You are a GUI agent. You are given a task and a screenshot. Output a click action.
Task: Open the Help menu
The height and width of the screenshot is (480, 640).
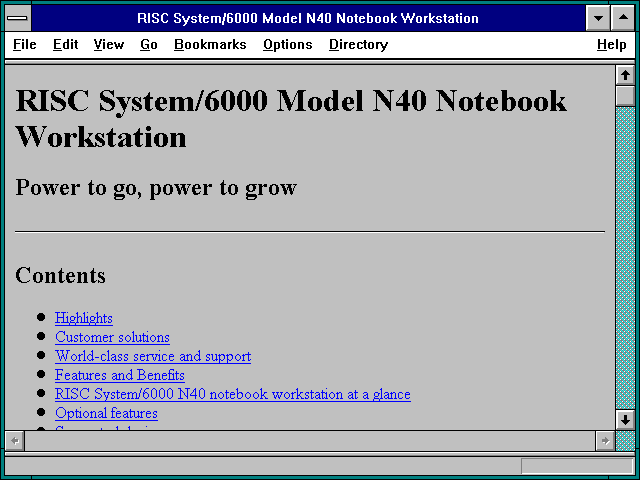[x=611, y=44]
